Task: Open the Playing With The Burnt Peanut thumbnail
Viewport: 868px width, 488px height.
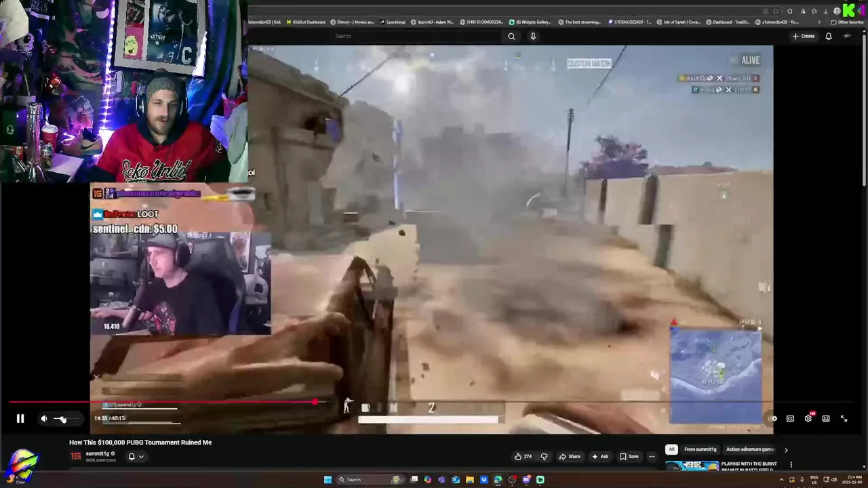Action: coord(692,466)
